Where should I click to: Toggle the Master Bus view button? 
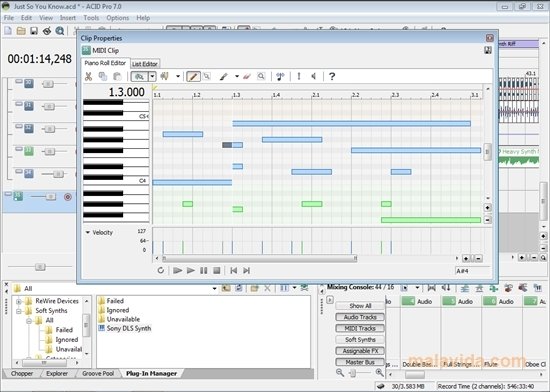click(360, 362)
